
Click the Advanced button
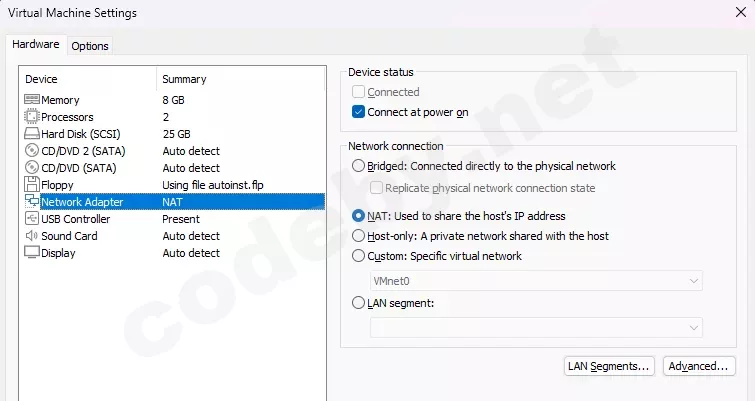click(700, 366)
